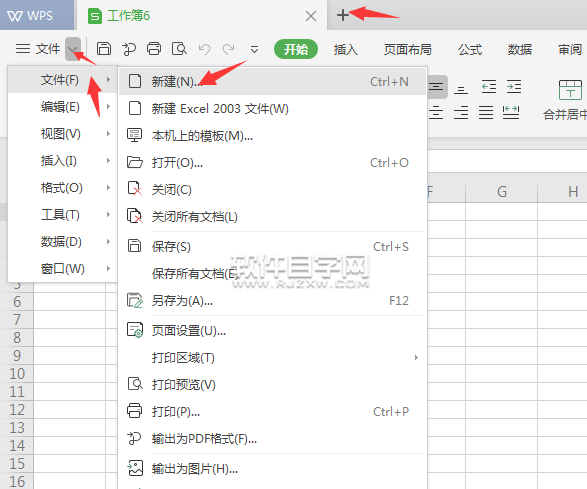This screenshot has height=489, width=587.
Task: Open the quick access toolbar customize dropdown
Action: [254, 49]
